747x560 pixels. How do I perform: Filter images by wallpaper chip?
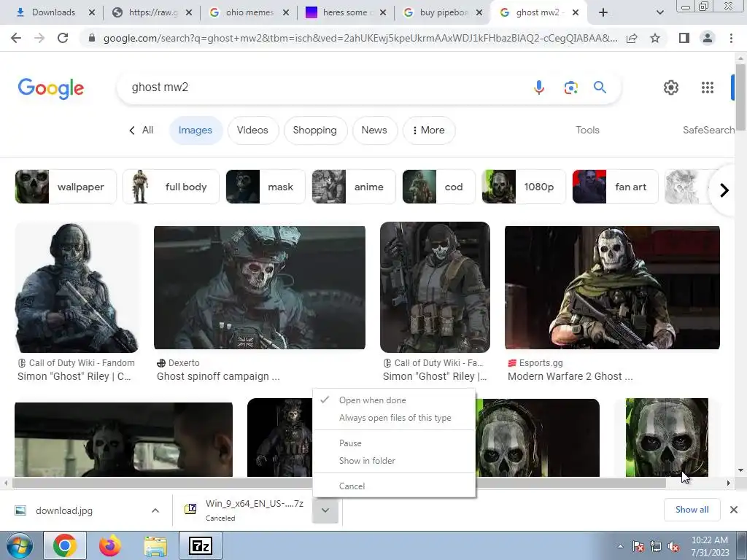(x=66, y=187)
